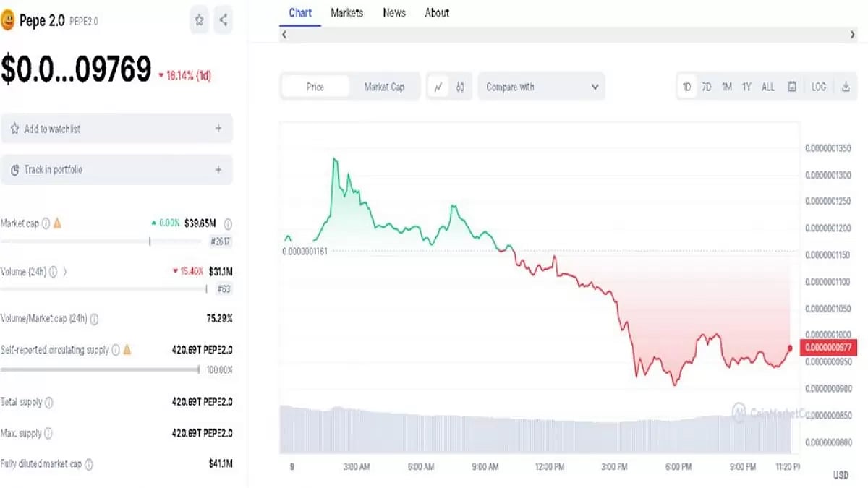This screenshot has height=488, width=868.
Task: Toggle chart to Price view
Action: click(315, 87)
